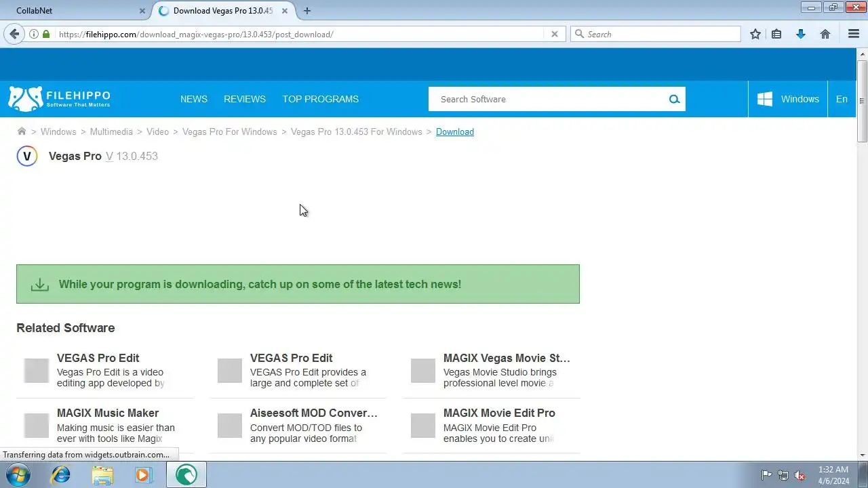This screenshot has width=868, height=488.
Task: Click the green padlock security icon
Action: (x=46, y=34)
